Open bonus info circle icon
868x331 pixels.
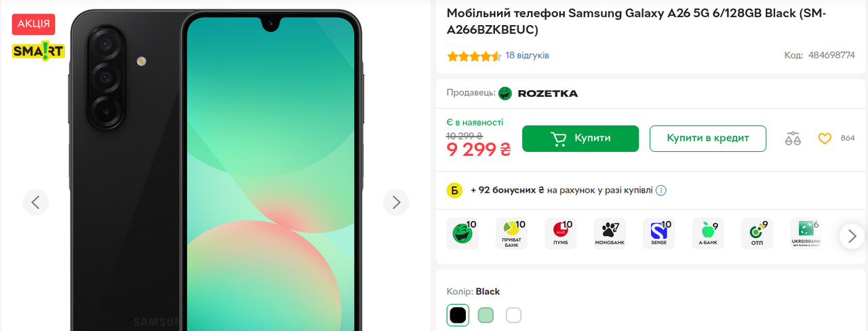click(661, 191)
